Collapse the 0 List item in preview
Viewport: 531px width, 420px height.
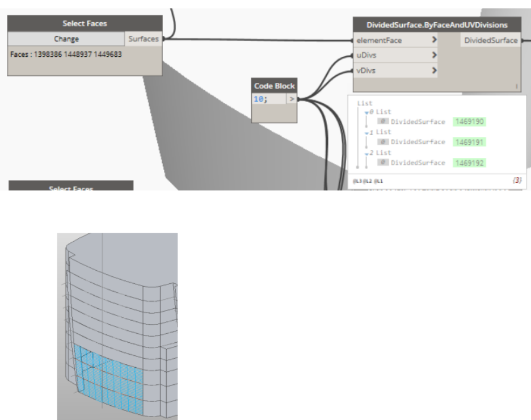366,112
